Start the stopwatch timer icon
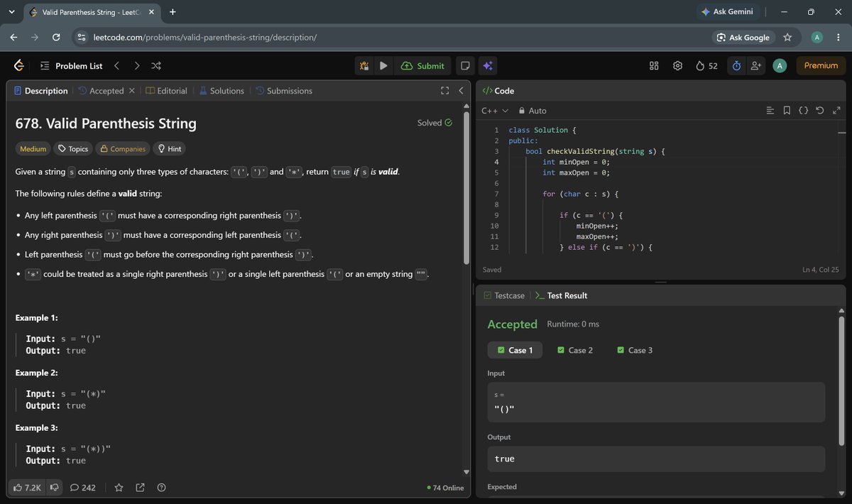 [x=736, y=66]
